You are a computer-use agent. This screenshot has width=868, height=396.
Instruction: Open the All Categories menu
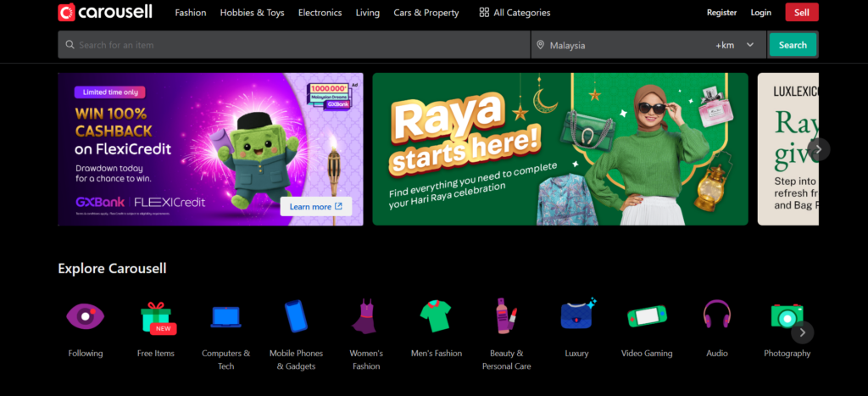515,13
